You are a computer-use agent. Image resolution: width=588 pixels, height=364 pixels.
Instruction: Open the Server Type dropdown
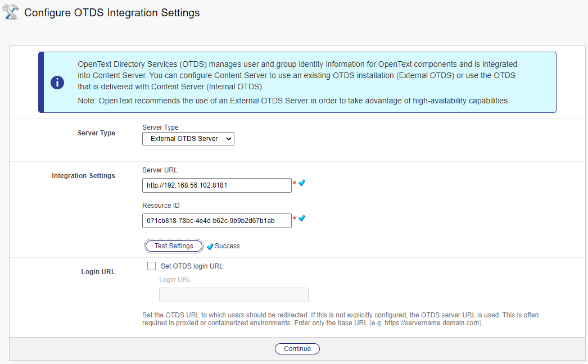188,139
